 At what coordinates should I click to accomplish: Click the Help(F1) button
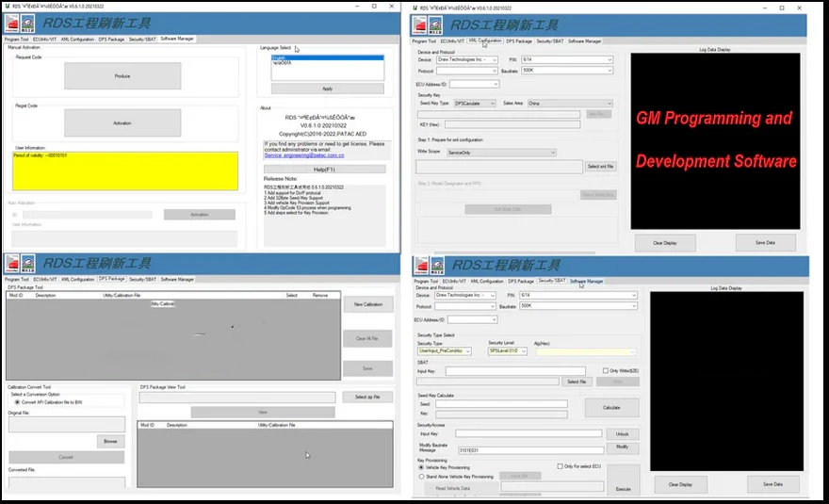(324, 169)
